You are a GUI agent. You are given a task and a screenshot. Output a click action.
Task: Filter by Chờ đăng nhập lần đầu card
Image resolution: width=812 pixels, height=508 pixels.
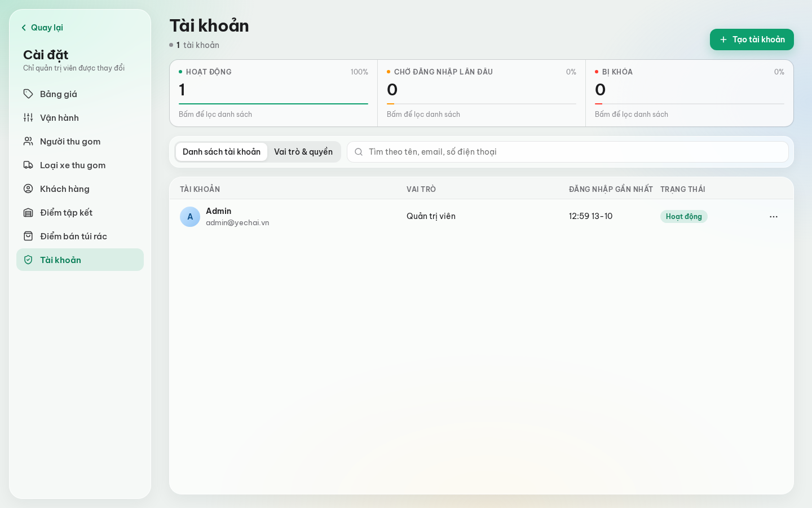pos(482,93)
